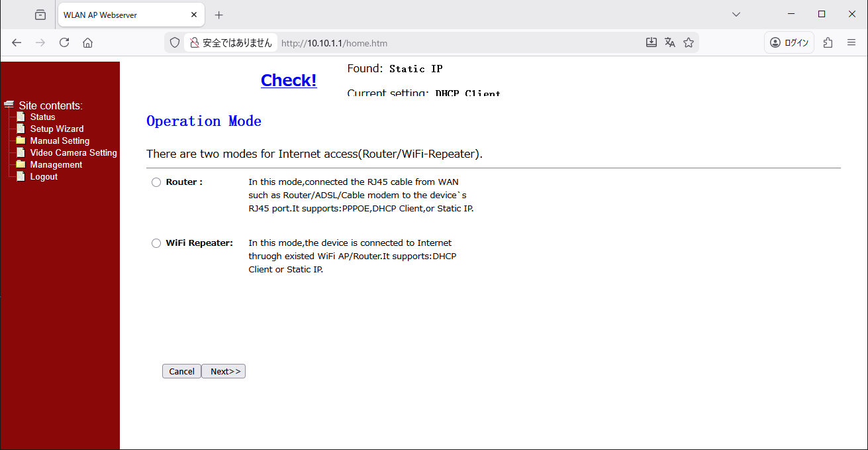Click the Video Camera Setting page icon
Image resolution: width=868 pixels, height=450 pixels.
click(21, 152)
